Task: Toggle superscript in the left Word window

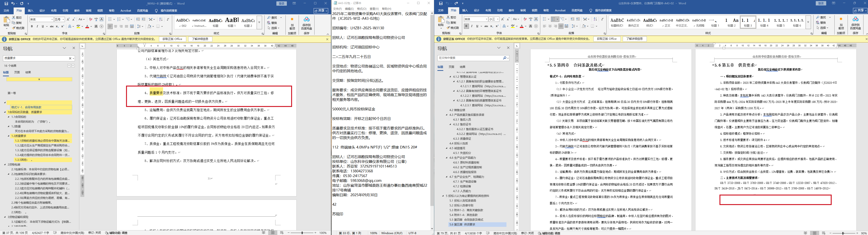Action: point(62,26)
